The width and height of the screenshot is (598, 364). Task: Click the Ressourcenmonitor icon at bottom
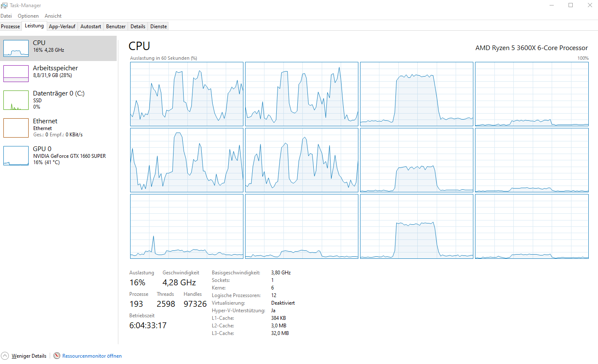(57, 356)
